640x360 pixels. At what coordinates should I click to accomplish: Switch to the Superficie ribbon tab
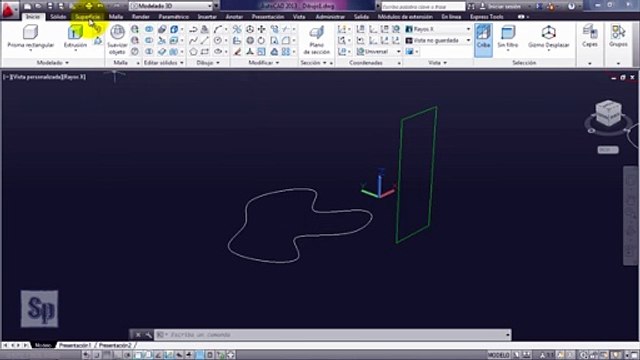click(87, 17)
